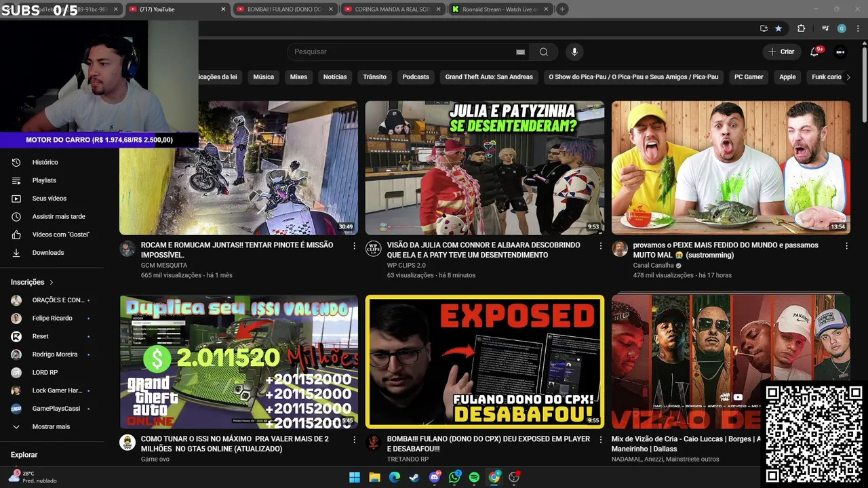Open TRETANDO RP channel avatar
This screenshot has height=488, width=868.
tap(373, 443)
